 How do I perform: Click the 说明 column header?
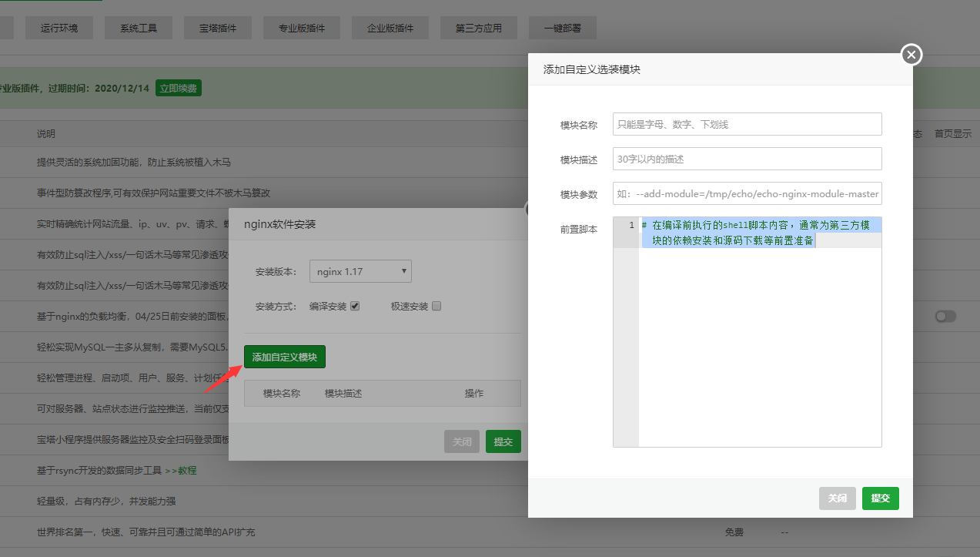coord(46,134)
